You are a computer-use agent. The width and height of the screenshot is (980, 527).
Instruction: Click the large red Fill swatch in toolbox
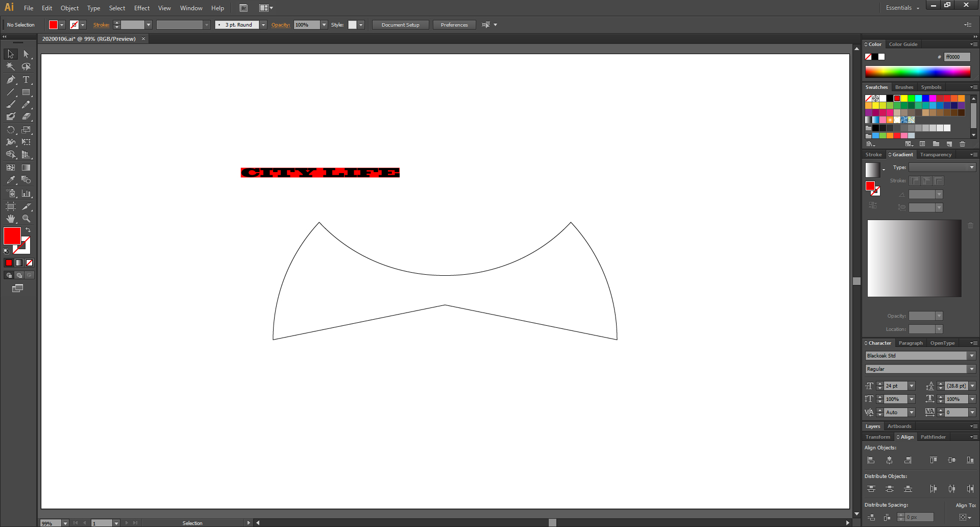12,236
